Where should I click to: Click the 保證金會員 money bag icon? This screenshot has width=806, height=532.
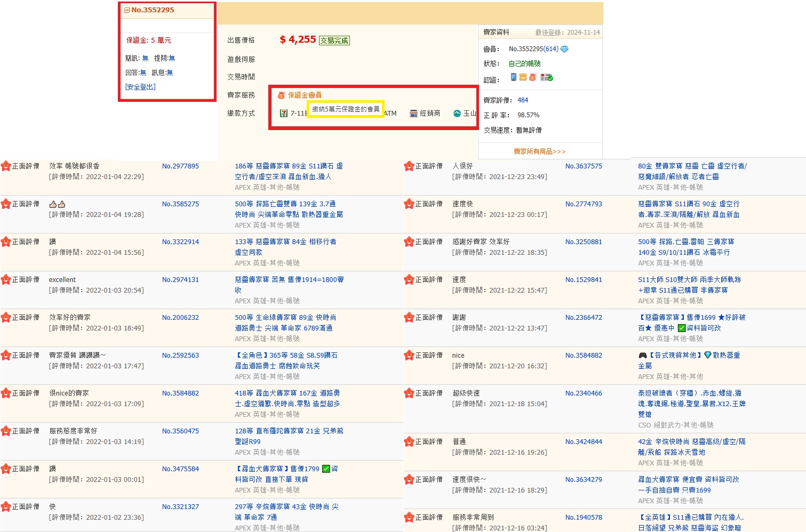pyautogui.click(x=282, y=95)
